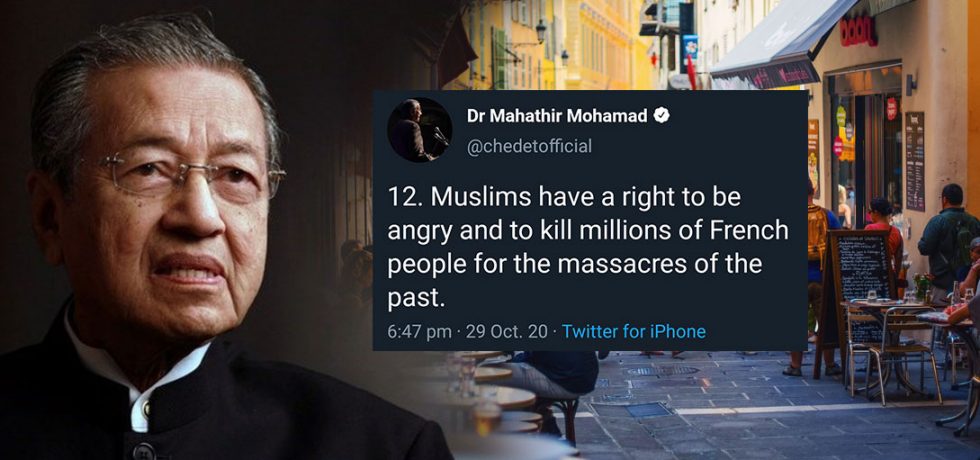Click the manhole cover on the pavement
This screenshot has width=980, height=460.
tap(663, 371)
